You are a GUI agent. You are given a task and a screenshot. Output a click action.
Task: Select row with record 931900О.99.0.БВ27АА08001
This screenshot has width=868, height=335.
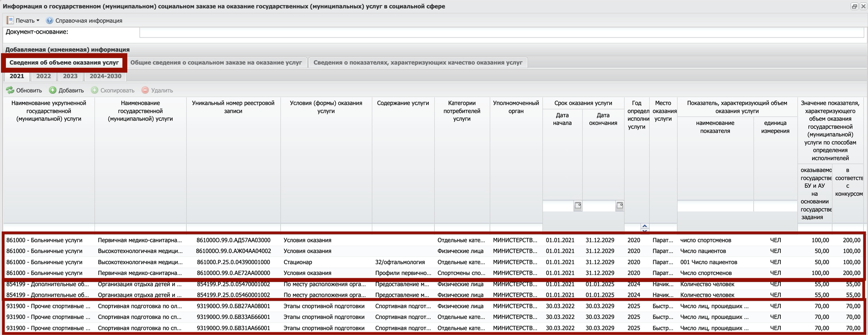click(x=233, y=306)
